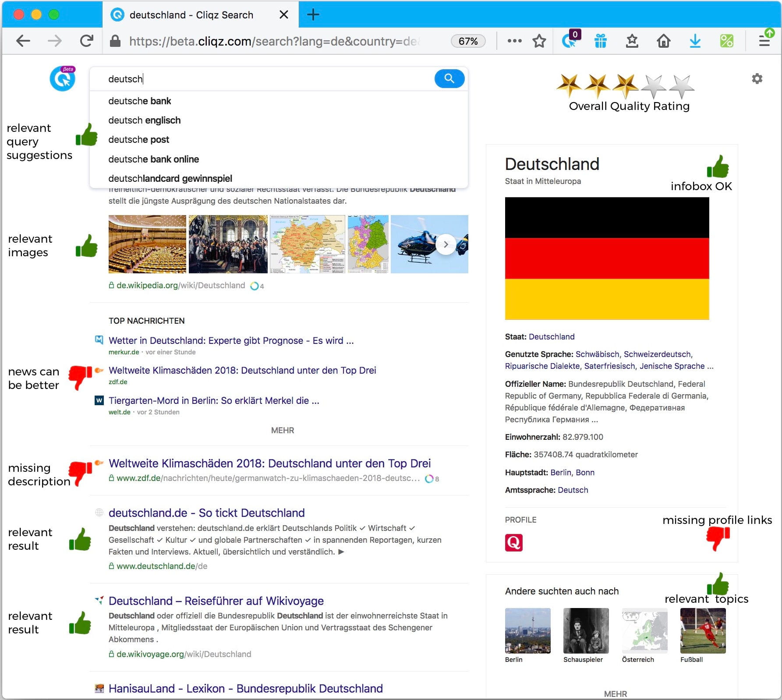Viewport: 782px width, 700px height.
Task: Open 'Bonn' link in Hauptstadt row
Action: click(585, 473)
